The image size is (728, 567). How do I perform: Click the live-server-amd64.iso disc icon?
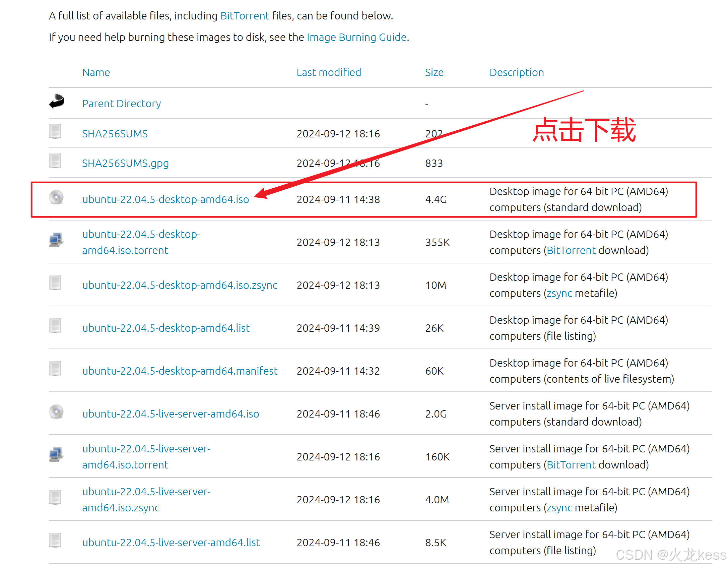click(56, 412)
